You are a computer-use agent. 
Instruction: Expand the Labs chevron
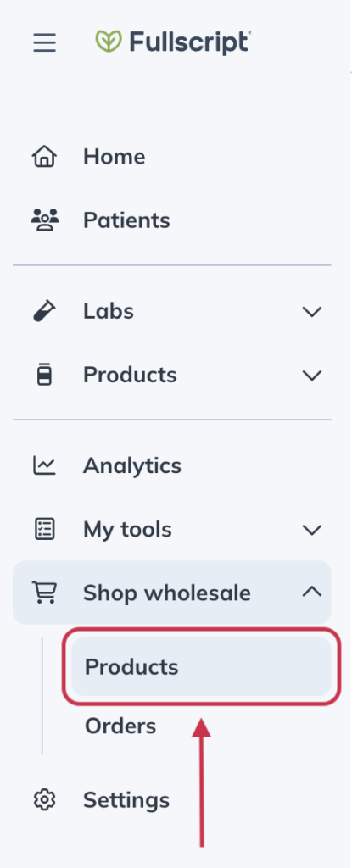tap(312, 312)
